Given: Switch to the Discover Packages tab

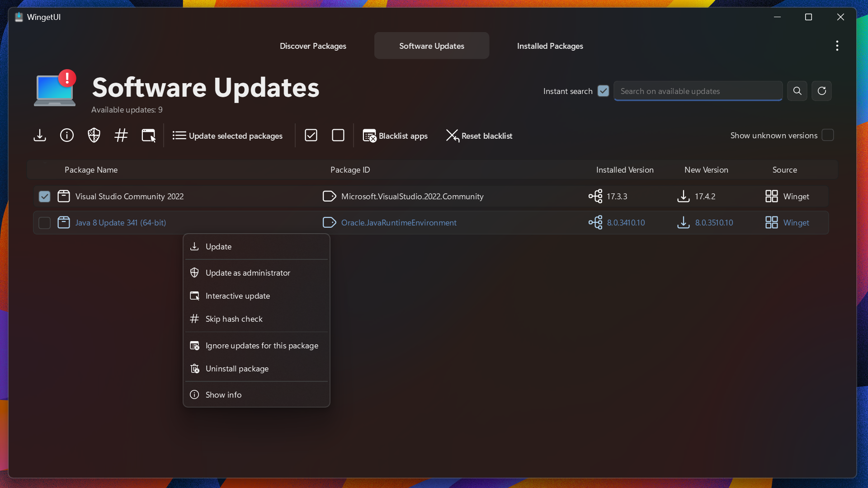Looking at the screenshot, I should [313, 46].
